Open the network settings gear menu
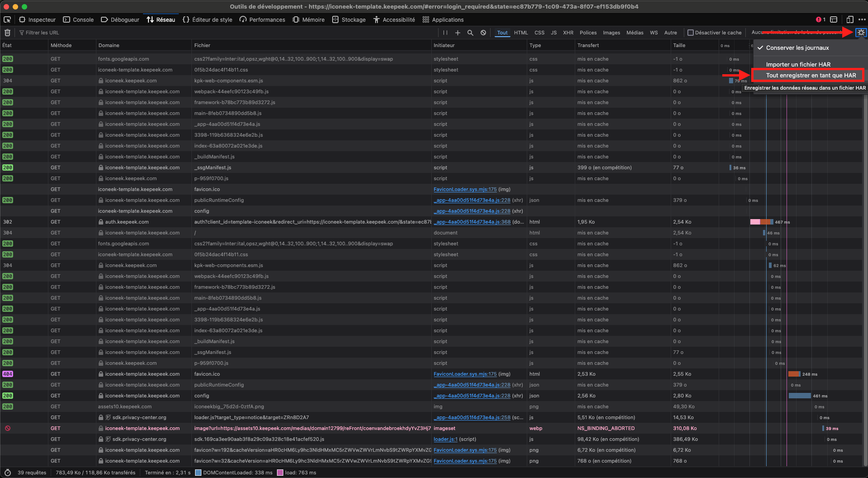This screenshot has height=478, width=868. click(x=861, y=33)
